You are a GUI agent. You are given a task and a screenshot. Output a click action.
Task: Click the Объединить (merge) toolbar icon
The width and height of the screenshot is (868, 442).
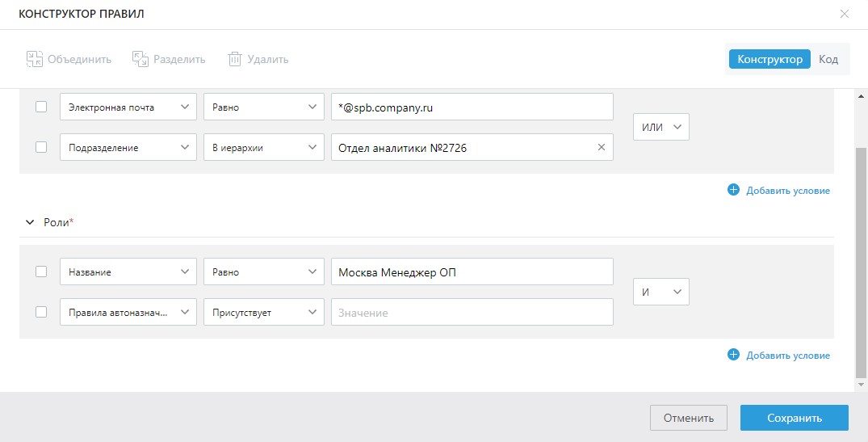(x=35, y=59)
